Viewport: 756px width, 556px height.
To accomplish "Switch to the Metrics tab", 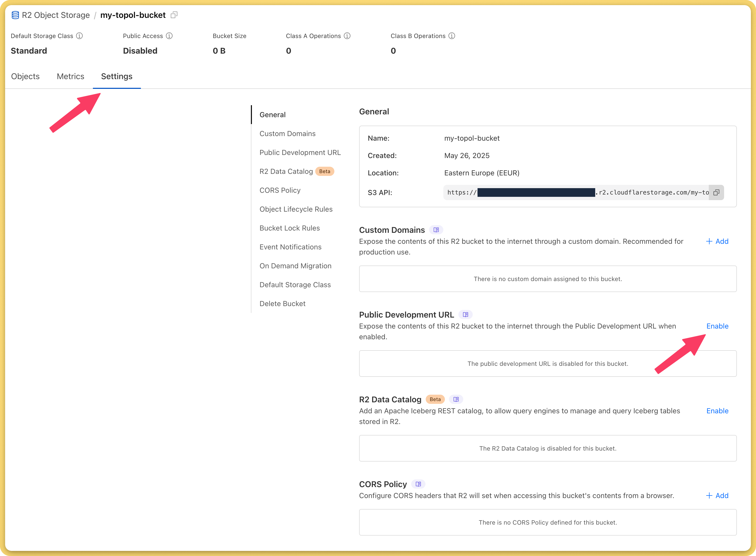I will (x=70, y=76).
